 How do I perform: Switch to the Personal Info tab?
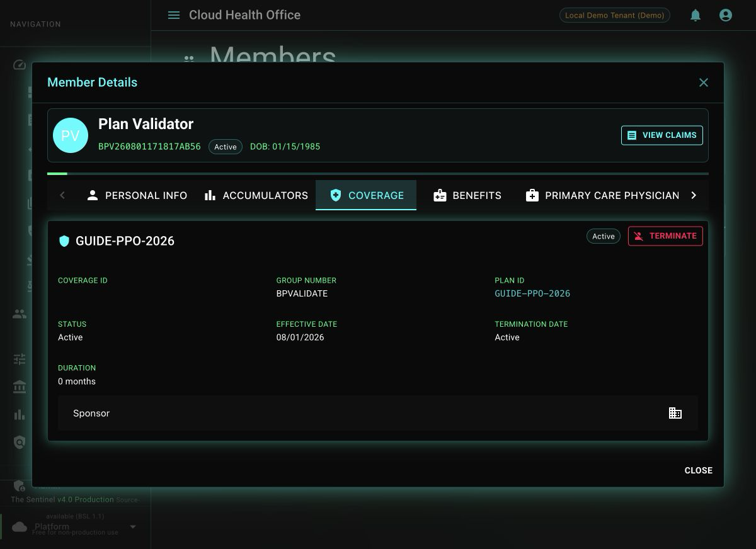137,195
